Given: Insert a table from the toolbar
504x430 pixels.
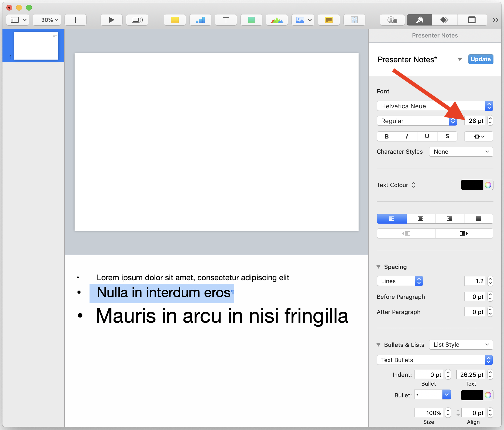Looking at the screenshot, I should coord(175,20).
